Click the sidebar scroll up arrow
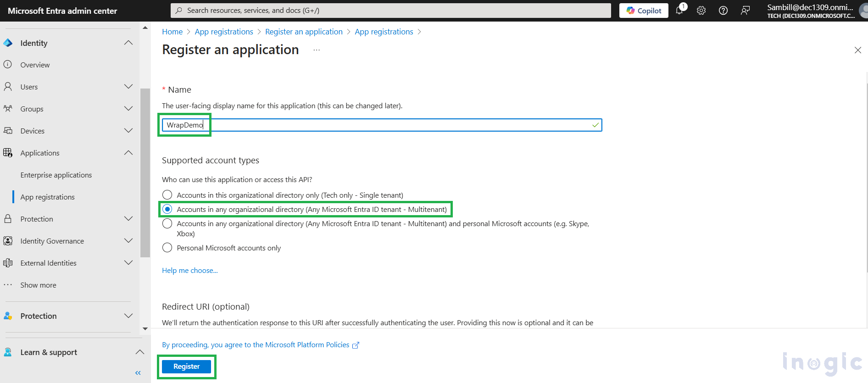868x383 pixels. click(x=145, y=28)
